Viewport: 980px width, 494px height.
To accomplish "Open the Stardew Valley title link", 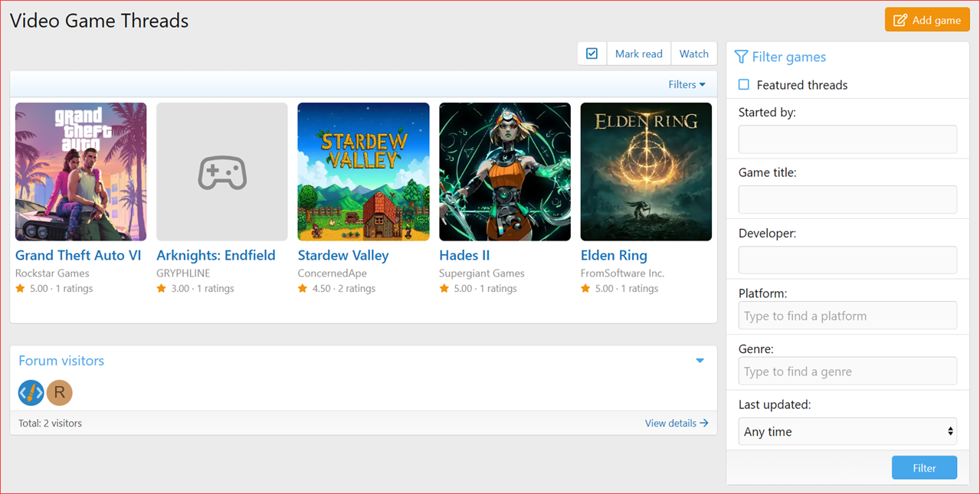I will click(x=343, y=255).
